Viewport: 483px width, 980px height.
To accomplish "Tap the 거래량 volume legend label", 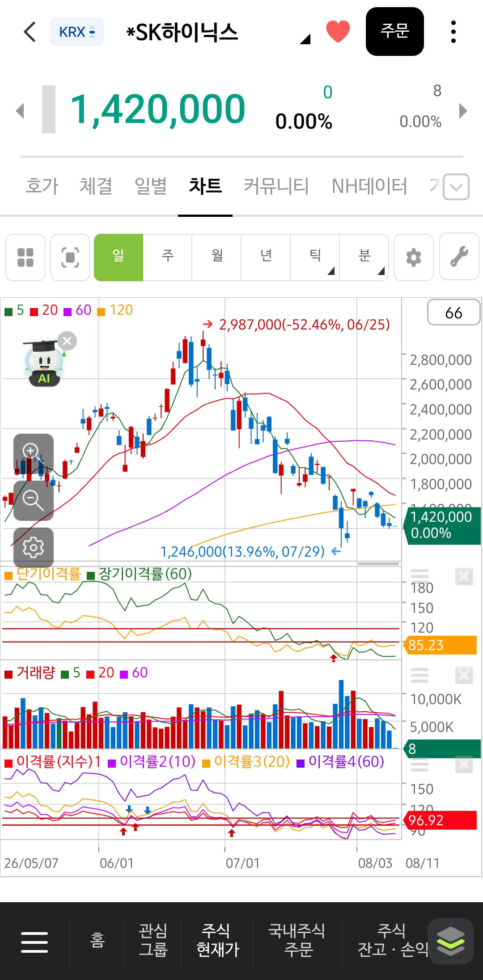I will pyautogui.click(x=36, y=673).
